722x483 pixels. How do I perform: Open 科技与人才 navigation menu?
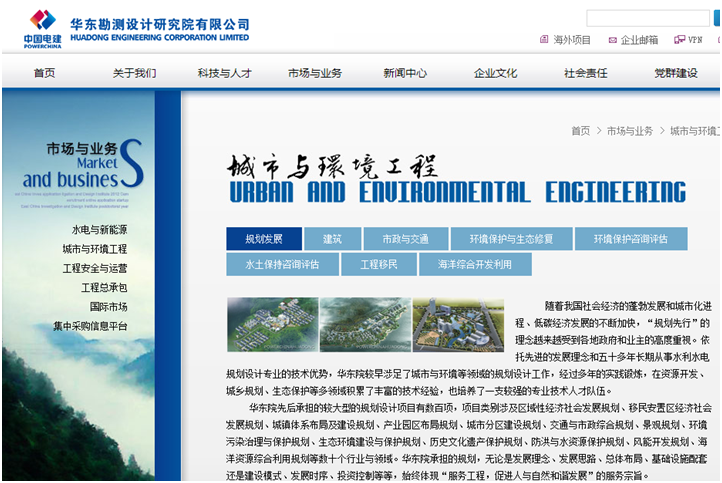point(224,73)
